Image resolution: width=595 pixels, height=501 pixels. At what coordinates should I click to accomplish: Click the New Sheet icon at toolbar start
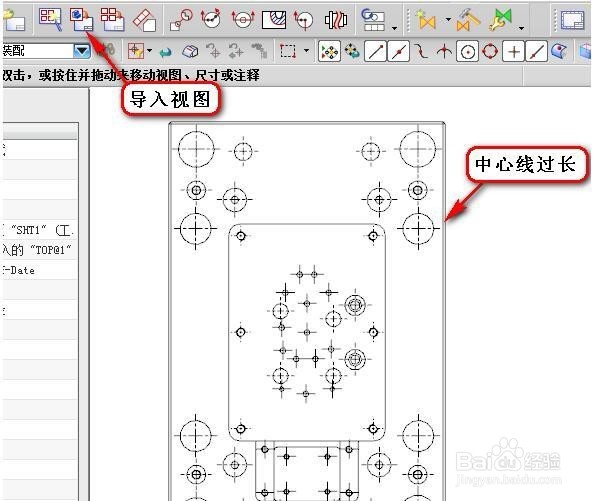point(14,20)
